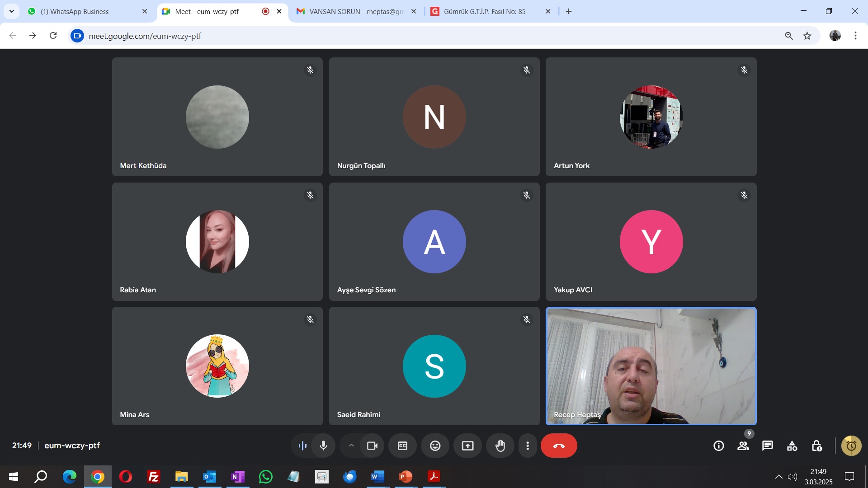Open host controls lock icon
The height and width of the screenshot is (488, 868).
pyautogui.click(x=816, y=446)
